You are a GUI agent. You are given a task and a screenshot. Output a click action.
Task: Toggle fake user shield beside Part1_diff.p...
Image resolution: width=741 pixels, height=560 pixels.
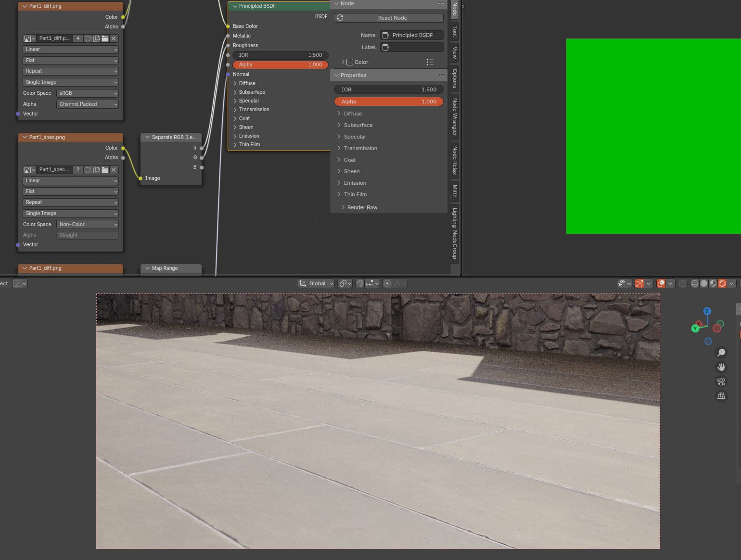click(x=88, y=38)
